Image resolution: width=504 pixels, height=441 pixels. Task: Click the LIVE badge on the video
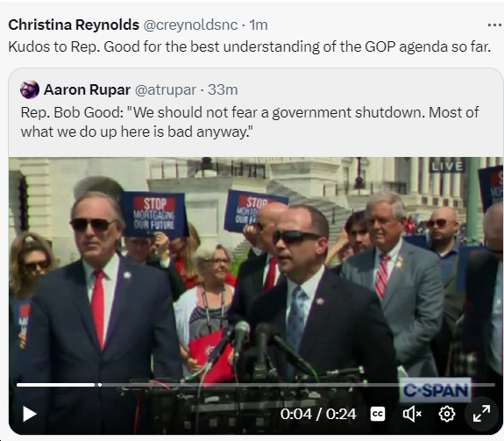447,167
